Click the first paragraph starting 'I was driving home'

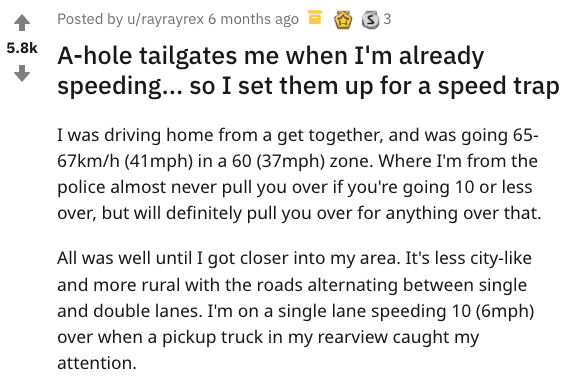pos(299,174)
